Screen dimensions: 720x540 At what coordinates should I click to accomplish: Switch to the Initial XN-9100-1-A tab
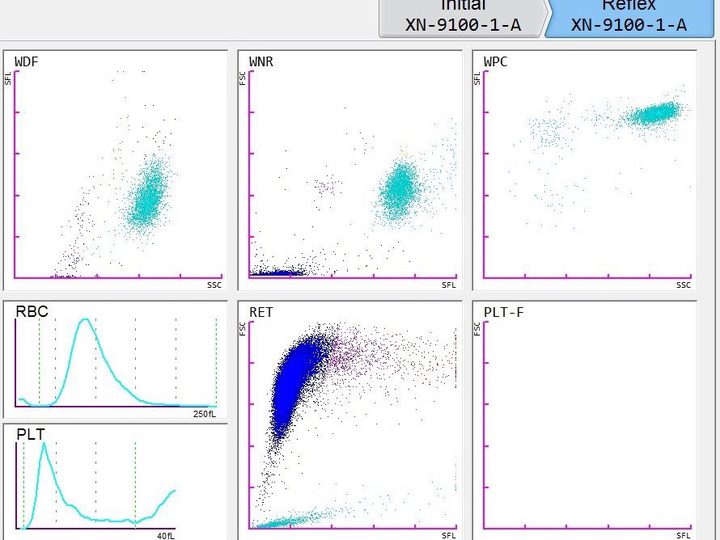click(x=463, y=18)
